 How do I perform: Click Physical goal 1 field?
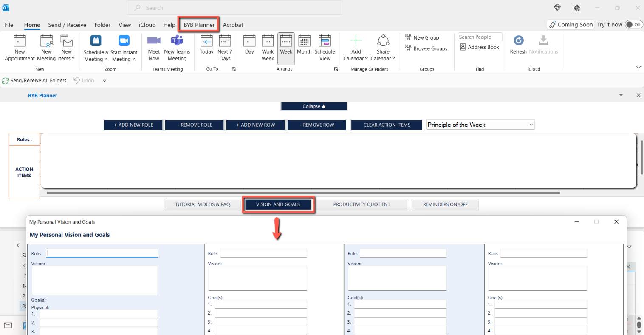click(98, 314)
